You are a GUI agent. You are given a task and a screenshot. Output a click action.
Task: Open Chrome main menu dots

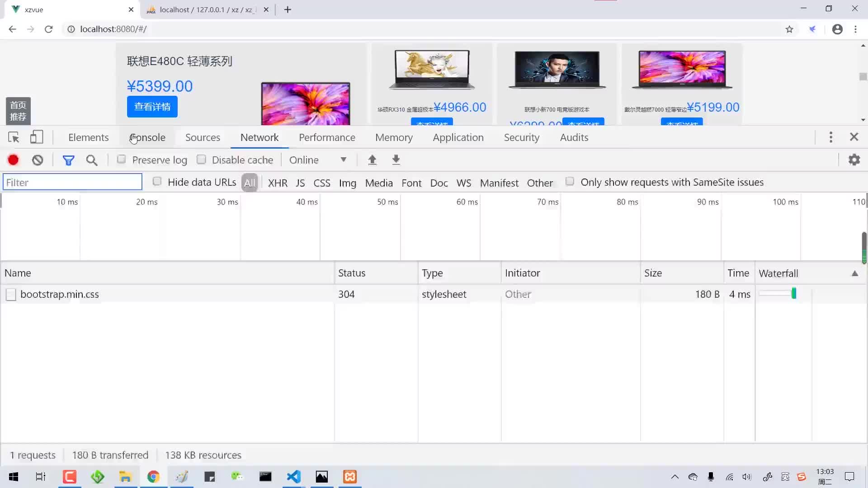(856, 29)
